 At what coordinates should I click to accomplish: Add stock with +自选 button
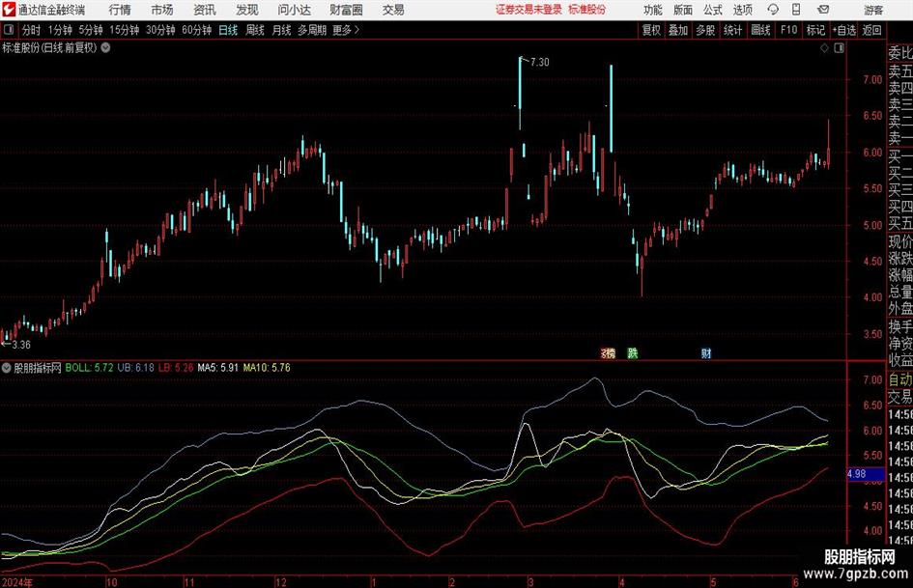click(x=844, y=30)
